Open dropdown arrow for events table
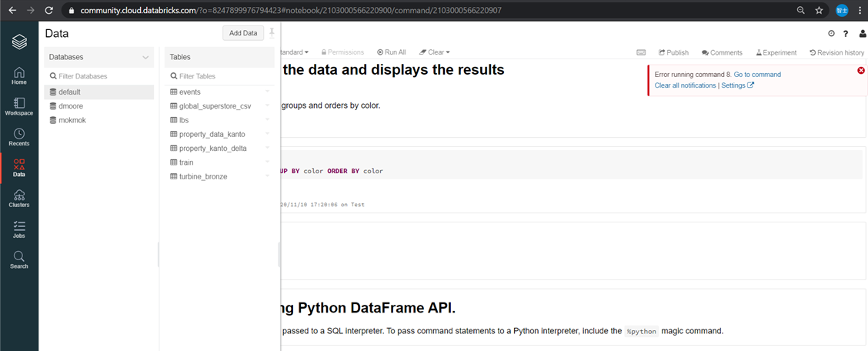868x351 pixels. [267, 92]
